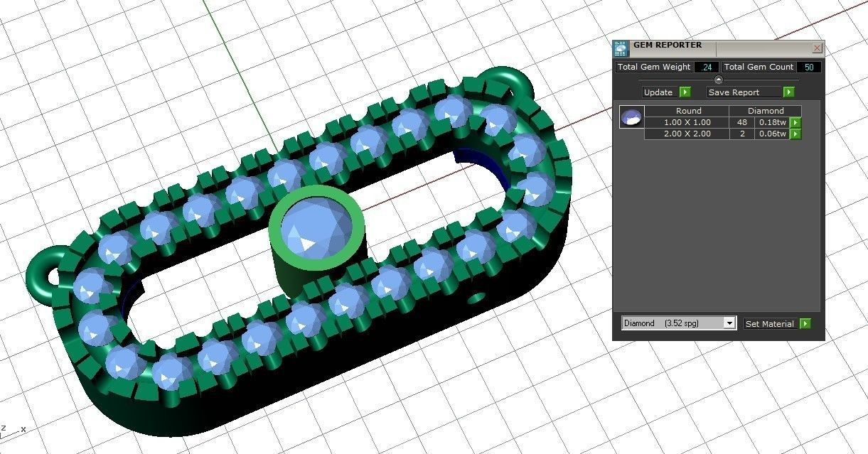Click the Round column header
The height and width of the screenshot is (454, 868).
[x=688, y=111]
